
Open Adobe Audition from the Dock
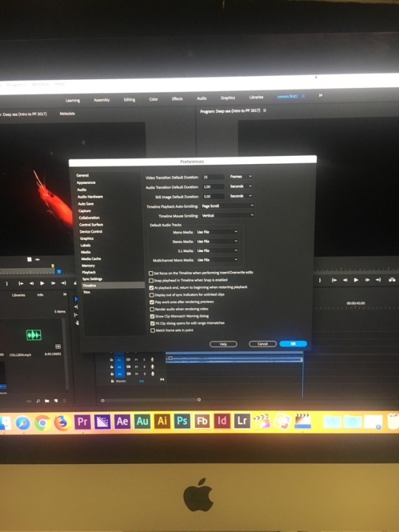click(x=142, y=421)
